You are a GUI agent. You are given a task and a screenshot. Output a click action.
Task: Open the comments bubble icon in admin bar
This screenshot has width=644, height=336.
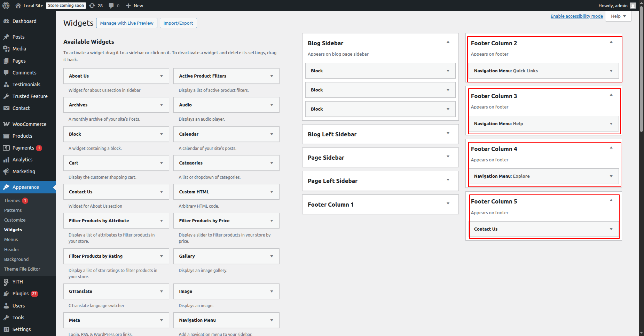(111, 6)
